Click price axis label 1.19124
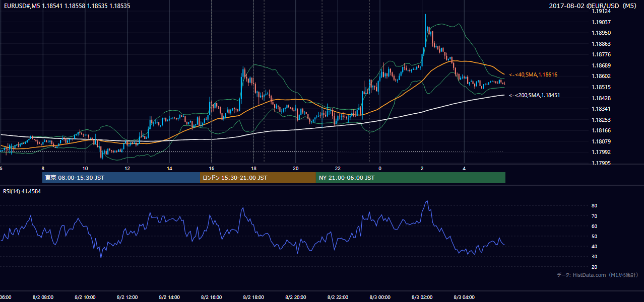Screen dimensions: 644x302 [x=601, y=11]
